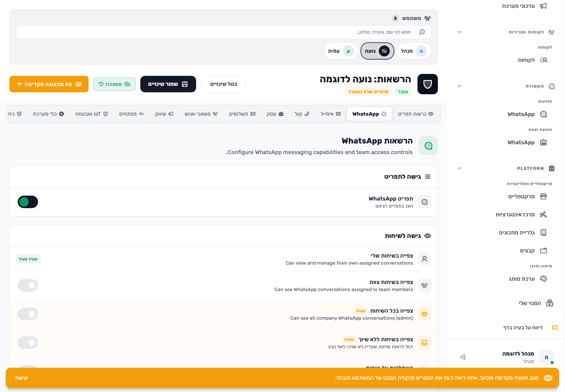Click שמור שינויים save button
This screenshot has height=392, width=565.
[168, 84]
